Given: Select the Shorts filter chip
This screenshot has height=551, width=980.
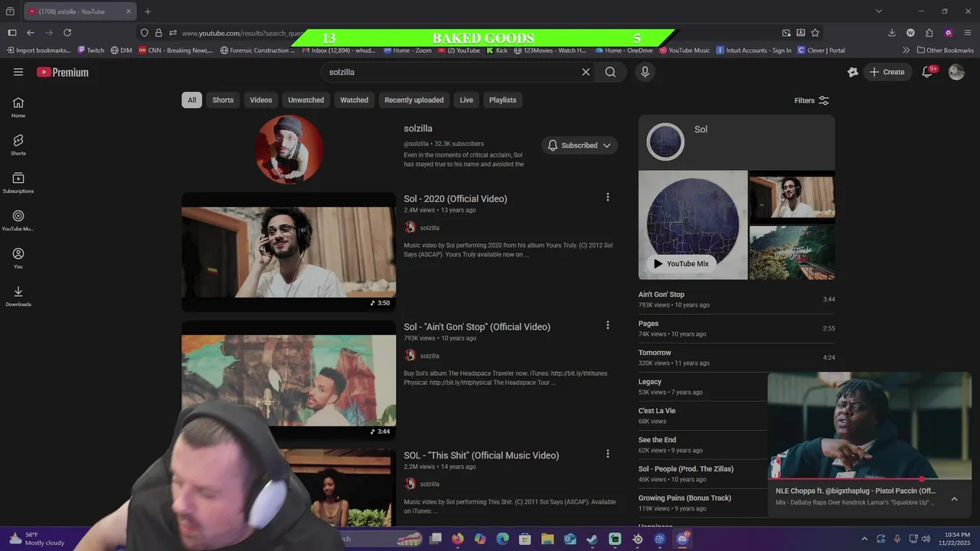Looking at the screenshot, I should [223, 100].
